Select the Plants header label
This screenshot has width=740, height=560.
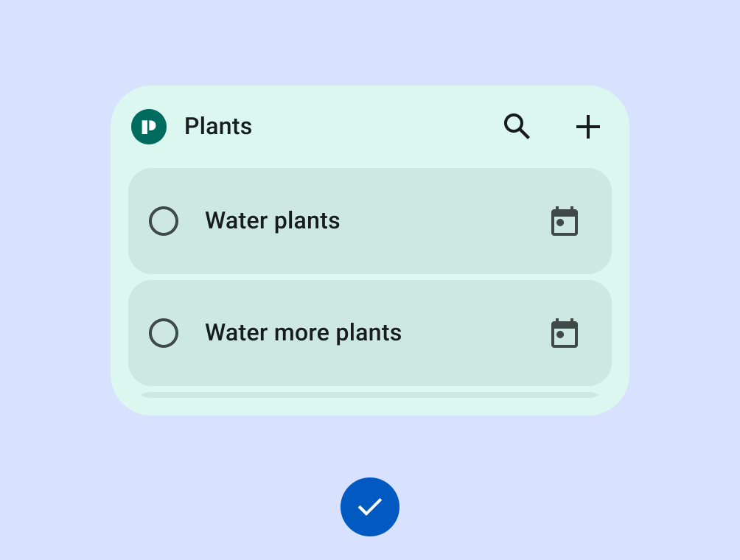point(218,127)
